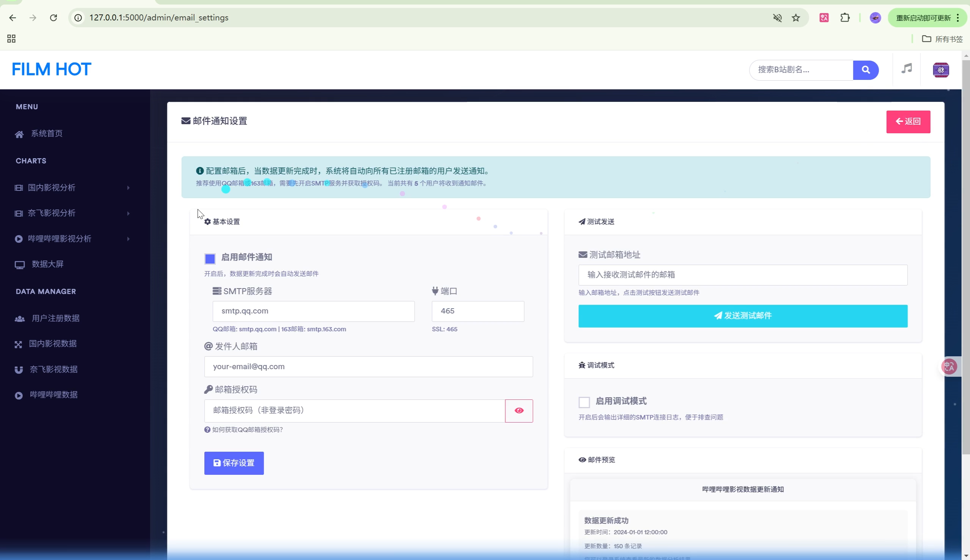The image size is (970, 560).
Task: Bookmark this page with star icon
Action: coord(796,18)
